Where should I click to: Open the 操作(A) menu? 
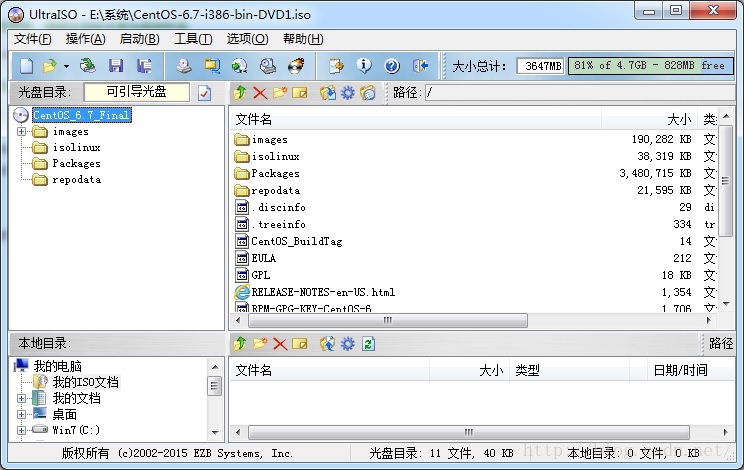[x=85, y=39]
